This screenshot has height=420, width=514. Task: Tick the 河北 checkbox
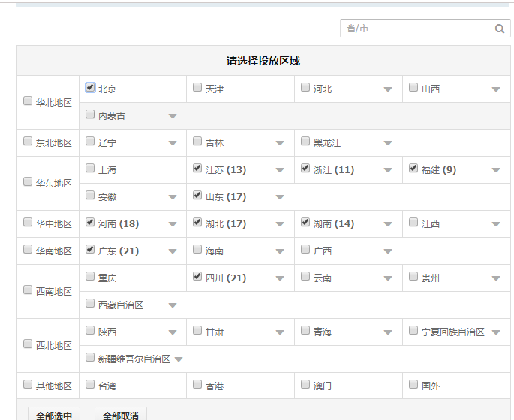(x=305, y=87)
